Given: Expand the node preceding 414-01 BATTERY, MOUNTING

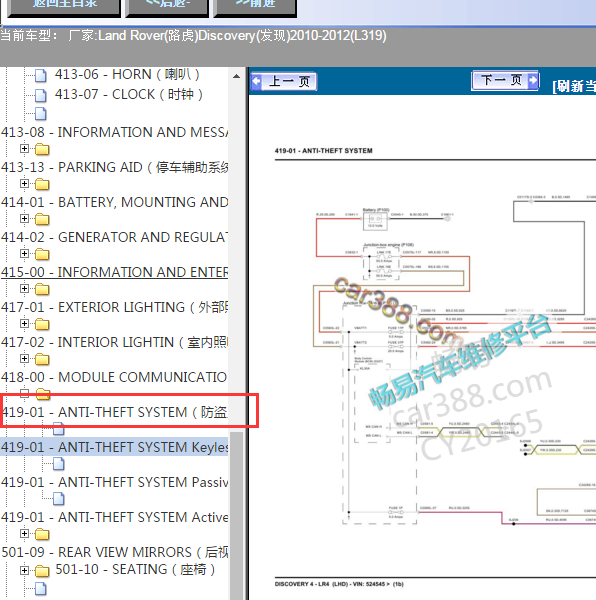Looking at the screenshot, I should pyautogui.click(x=24, y=184).
